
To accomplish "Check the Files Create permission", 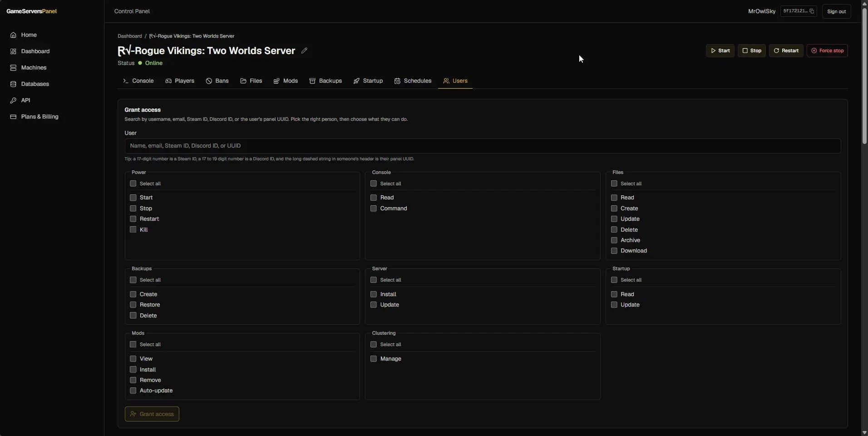I will [614, 208].
